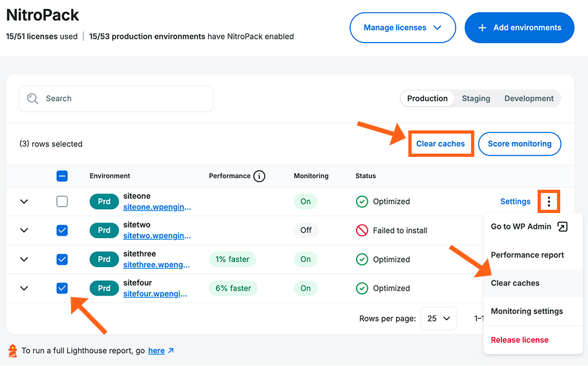Click the Clear caches bulk action button
The width and height of the screenshot is (588, 366).
[441, 144]
